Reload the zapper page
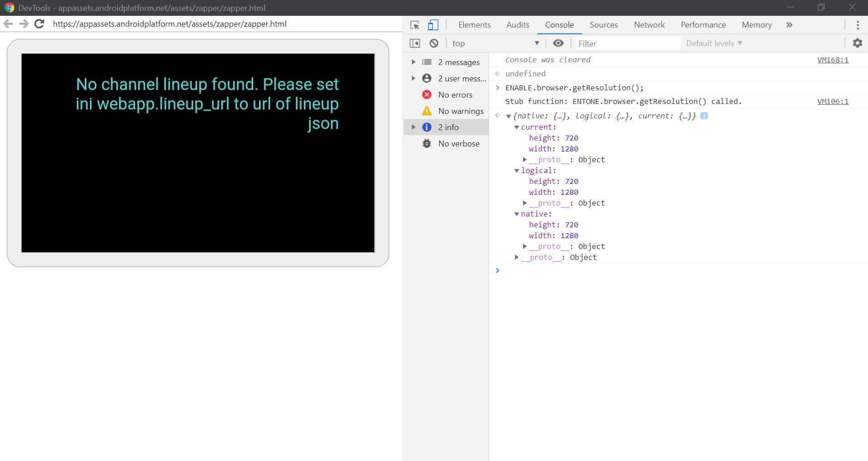Viewport: 868px width, 461px height. pos(40,24)
